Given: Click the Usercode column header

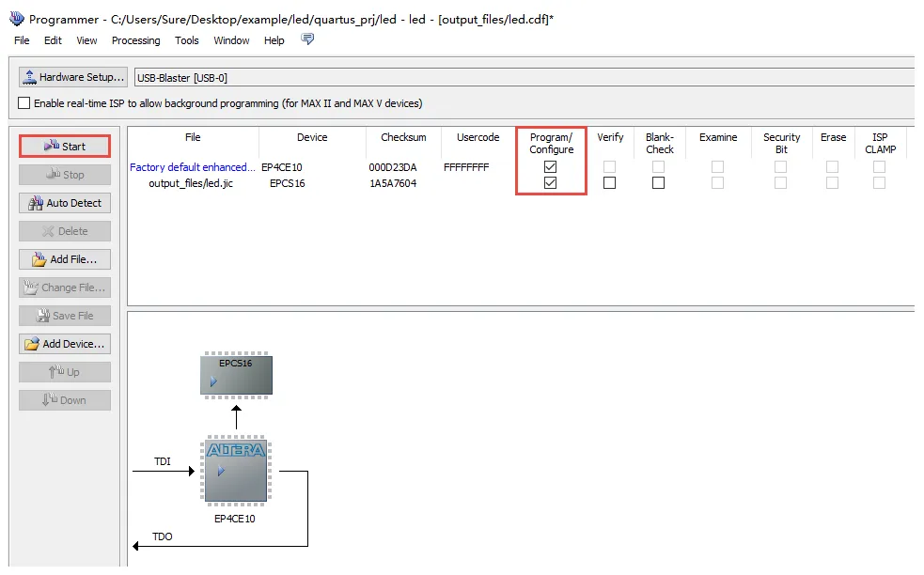Looking at the screenshot, I should tap(478, 137).
